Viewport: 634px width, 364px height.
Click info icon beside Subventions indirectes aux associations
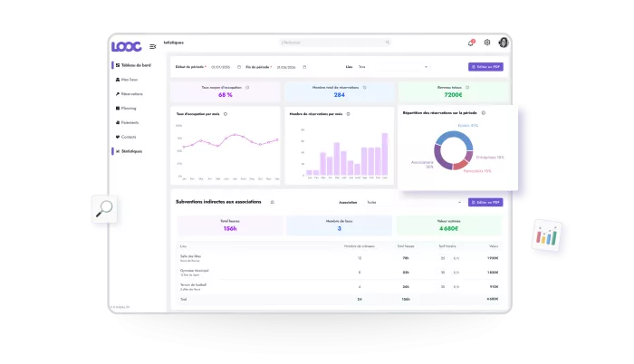pyautogui.click(x=272, y=202)
